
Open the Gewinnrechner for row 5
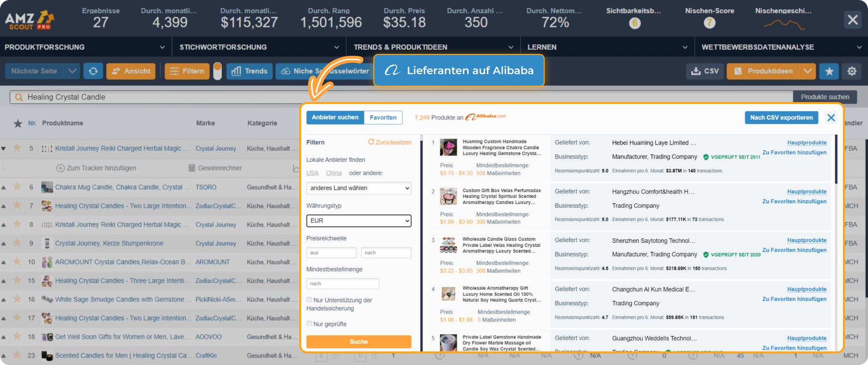(x=215, y=168)
